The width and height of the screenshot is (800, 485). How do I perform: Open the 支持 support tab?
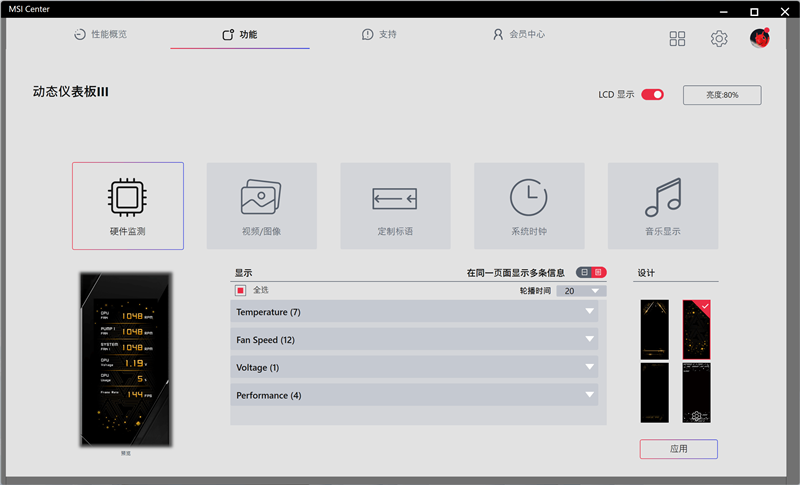[379, 34]
